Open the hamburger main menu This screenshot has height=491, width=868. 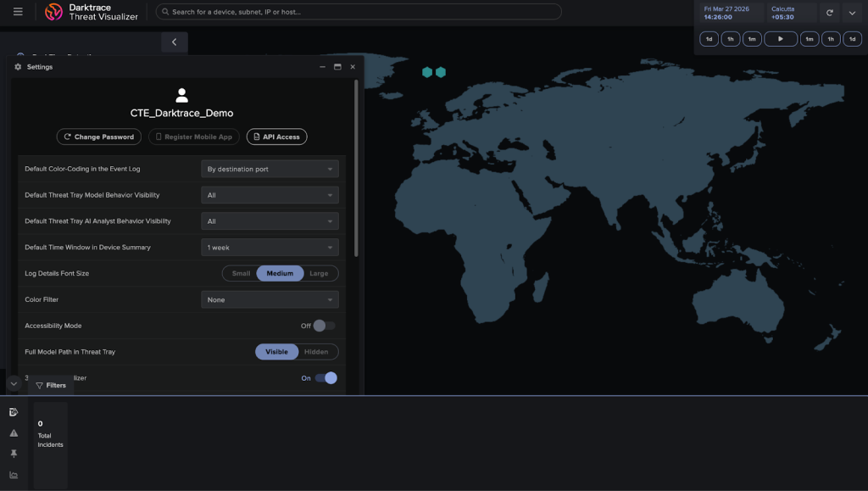tap(18, 12)
